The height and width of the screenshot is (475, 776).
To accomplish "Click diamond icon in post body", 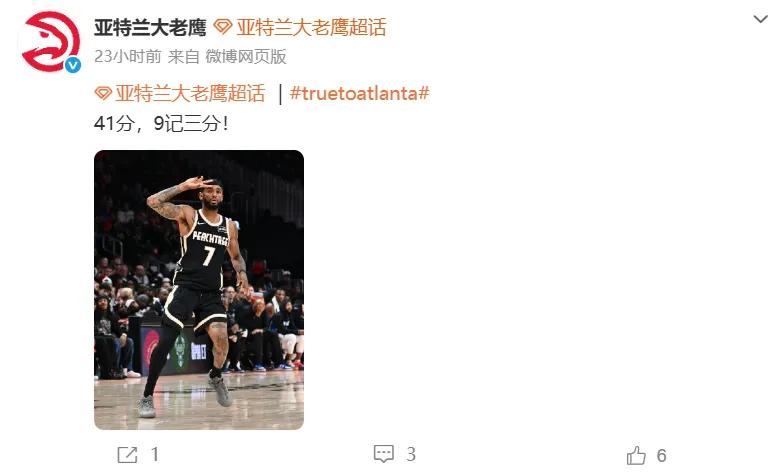I will coord(103,93).
